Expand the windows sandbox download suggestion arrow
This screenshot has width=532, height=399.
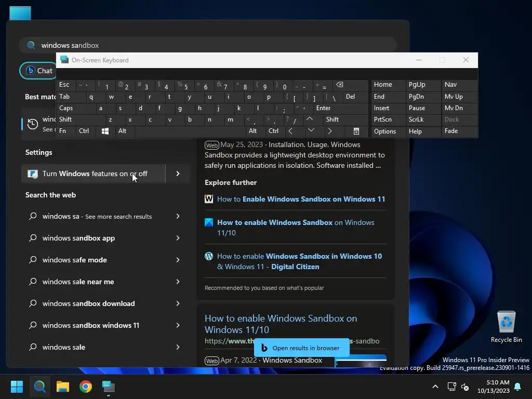click(x=178, y=303)
